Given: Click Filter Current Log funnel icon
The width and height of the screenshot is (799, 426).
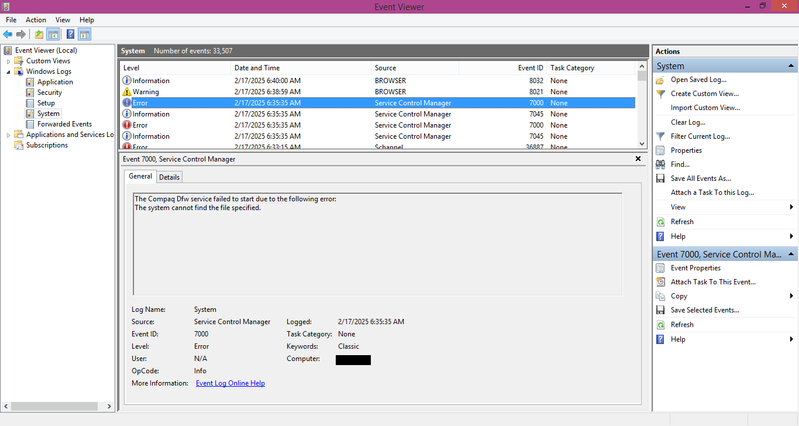Looking at the screenshot, I should (660, 136).
